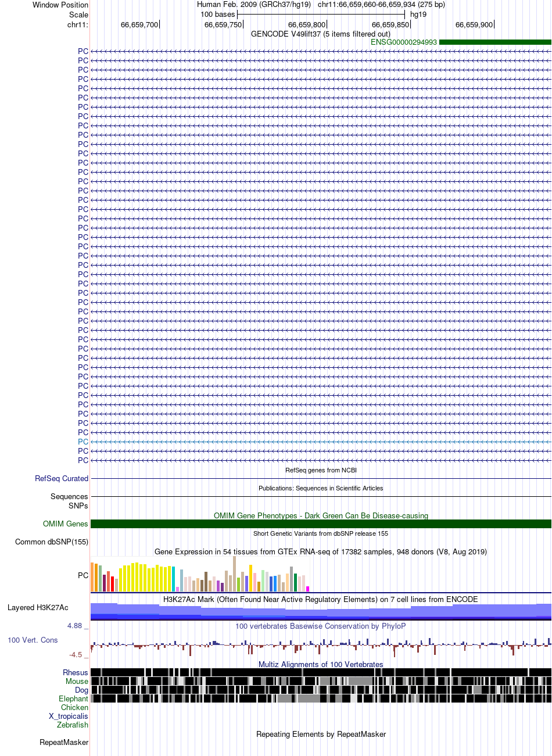
Task: Click the light-blue highlighted PC transcript label
Action: tap(83, 442)
